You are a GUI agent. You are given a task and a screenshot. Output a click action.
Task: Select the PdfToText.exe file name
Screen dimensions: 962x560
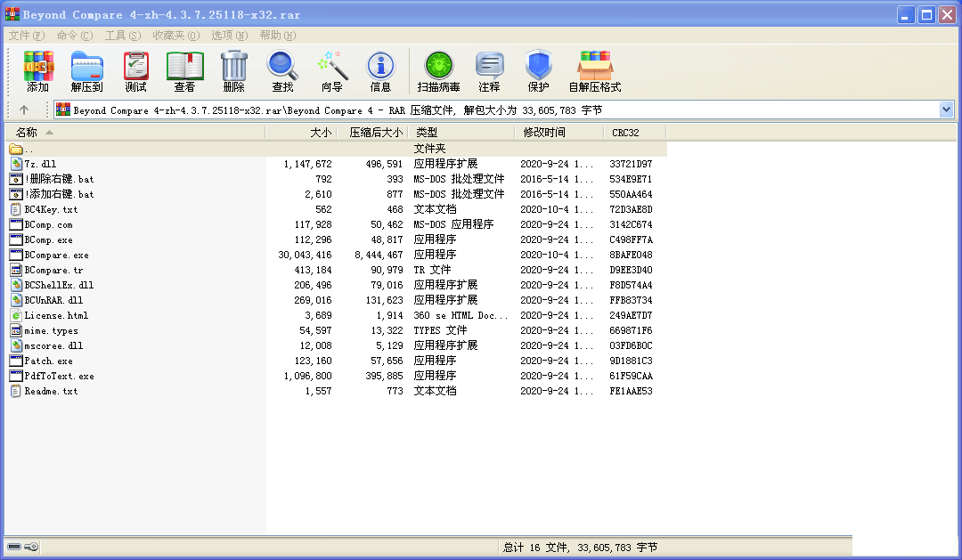click(60, 376)
